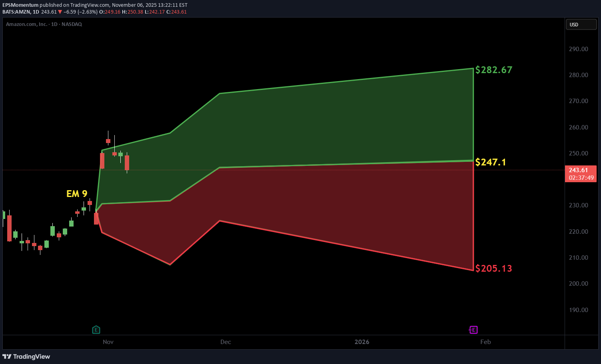Select the yellow $247.1 midpoint label
Image resolution: width=601 pixels, height=364 pixels.
[x=490, y=162]
